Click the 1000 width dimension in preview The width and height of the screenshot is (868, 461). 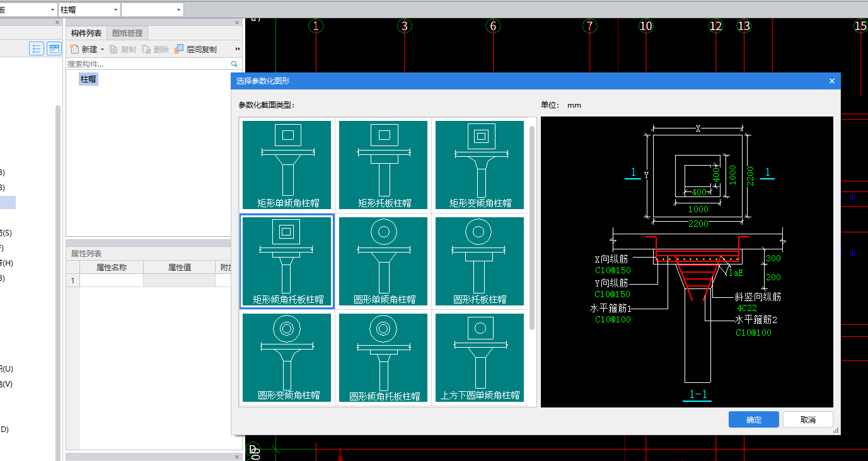click(698, 209)
